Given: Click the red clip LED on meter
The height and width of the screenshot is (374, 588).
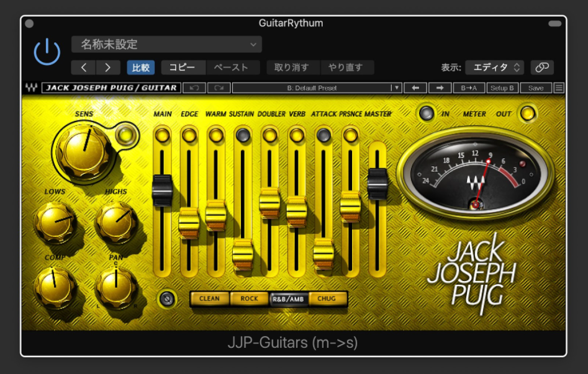Looking at the screenshot, I should [522, 164].
